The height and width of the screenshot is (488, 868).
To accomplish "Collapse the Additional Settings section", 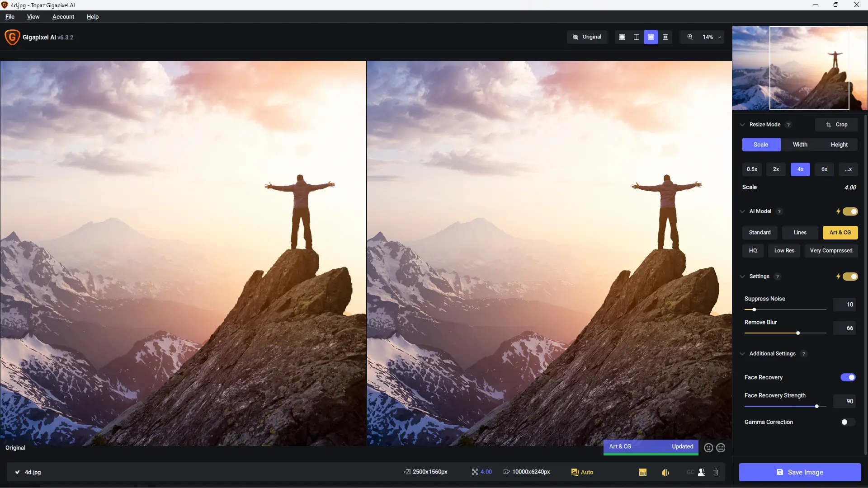I will point(742,354).
